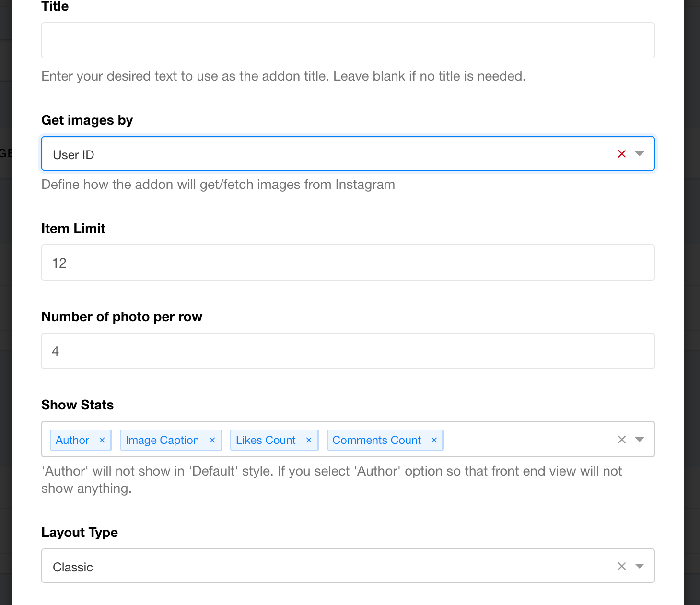Remove the Image Caption tag

212,440
